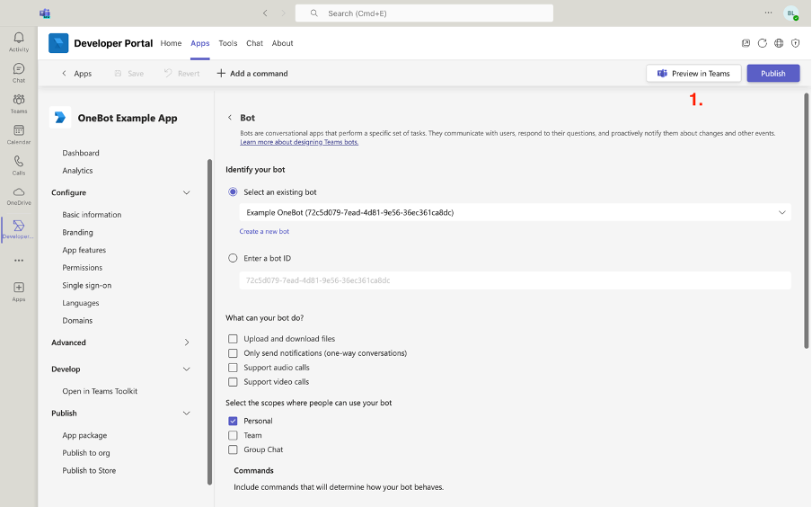Uncheck the Personal scope checkbox
This screenshot has width=812, height=507.
point(233,421)
